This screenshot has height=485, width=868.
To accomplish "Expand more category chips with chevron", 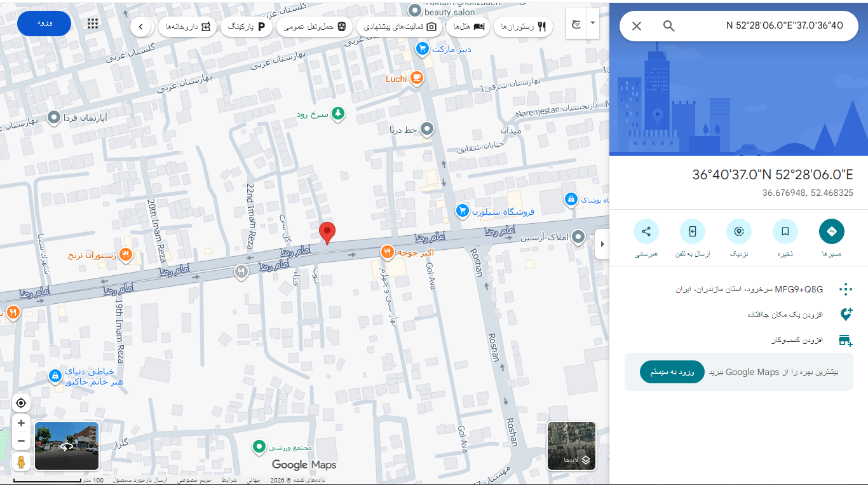I will [x=141, y=27].
